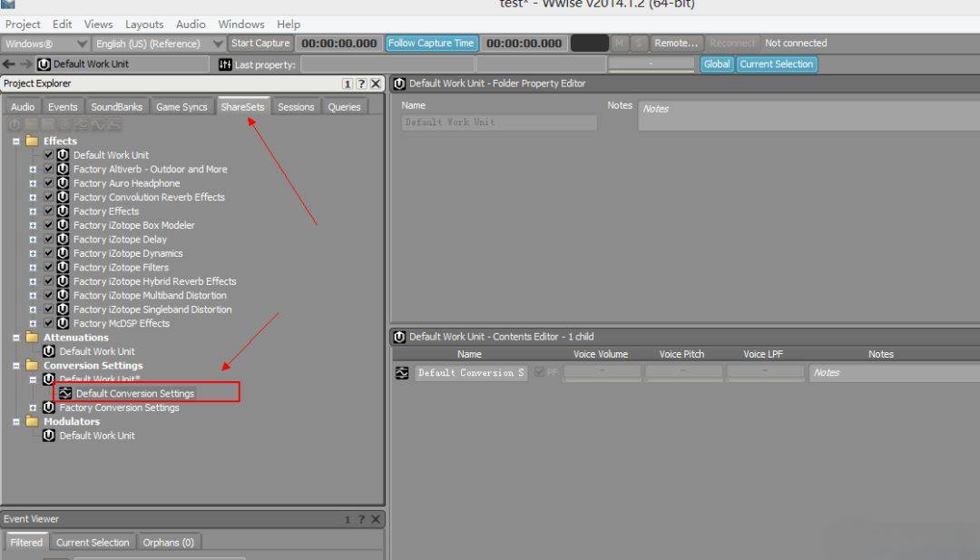Open the Project menu
The image size is (980, 560).
point(23,25)
